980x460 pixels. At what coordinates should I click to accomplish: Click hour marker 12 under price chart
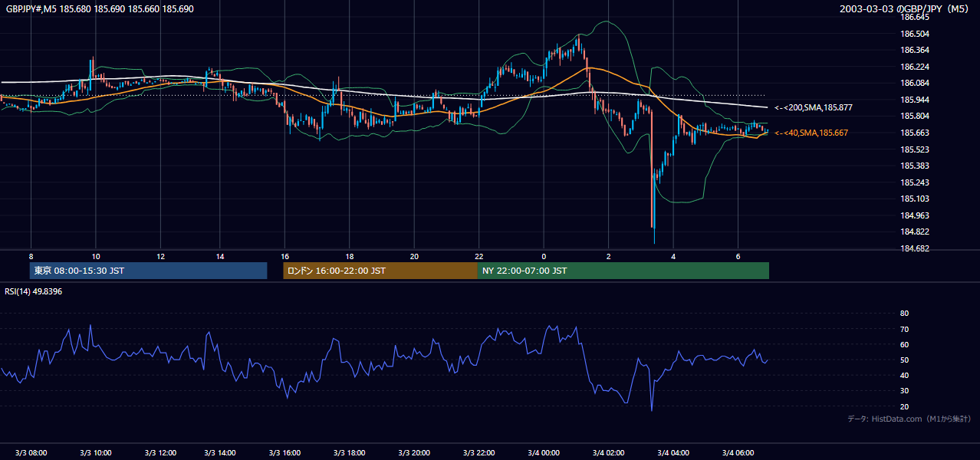click(160, 256)
